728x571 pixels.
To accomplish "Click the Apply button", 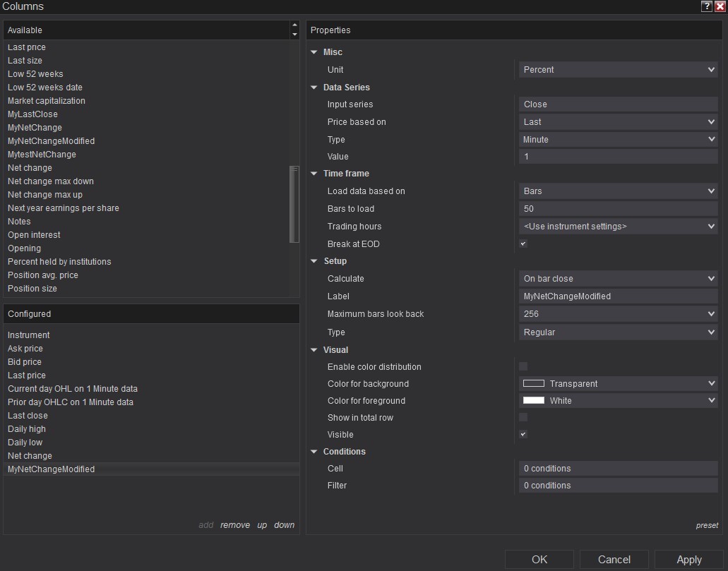I will tap(688, 560).
